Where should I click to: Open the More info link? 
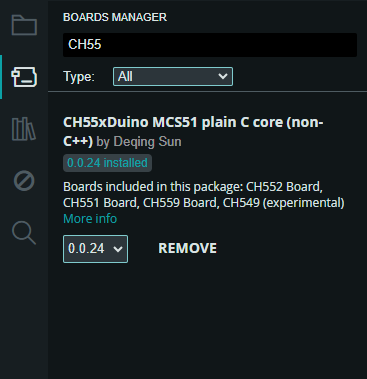tap(90, 219)
